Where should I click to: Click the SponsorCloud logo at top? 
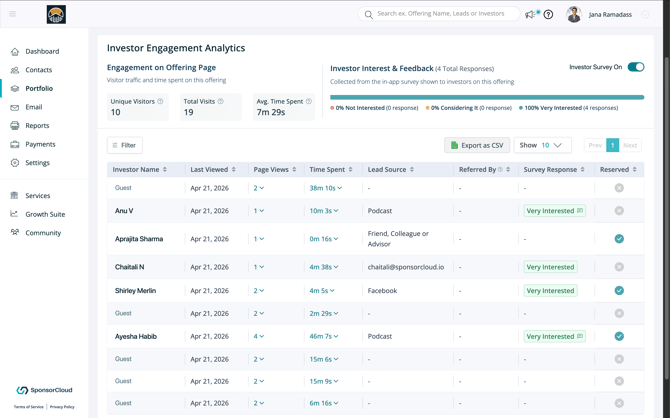56,14
